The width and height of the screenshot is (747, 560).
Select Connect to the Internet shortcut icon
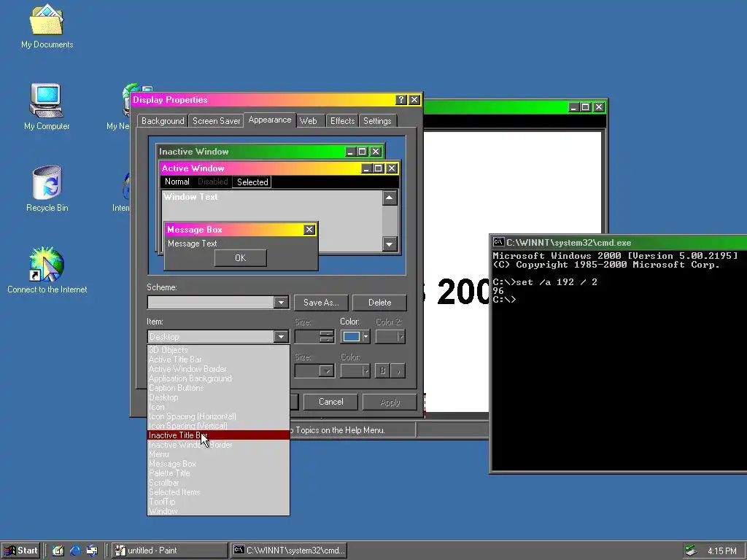tap(47, 271)
